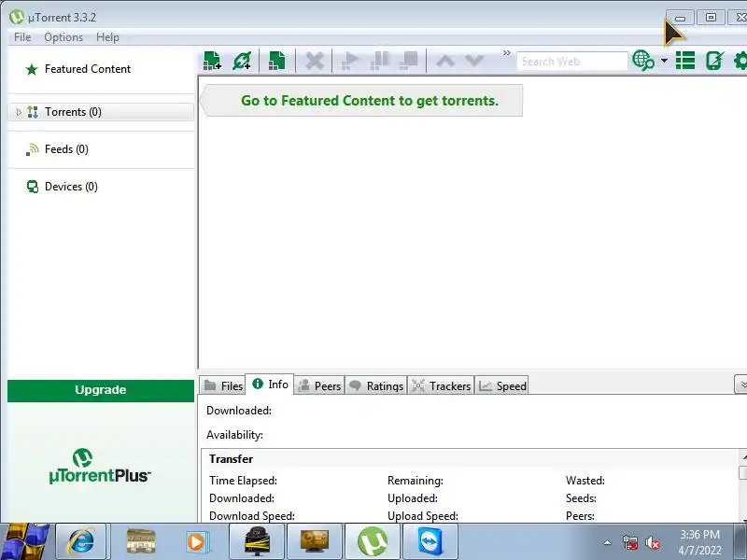The image size is (747, 560).
Task: Switch to the Files tab
Action: pyautogui.click(x=222, y=385)
